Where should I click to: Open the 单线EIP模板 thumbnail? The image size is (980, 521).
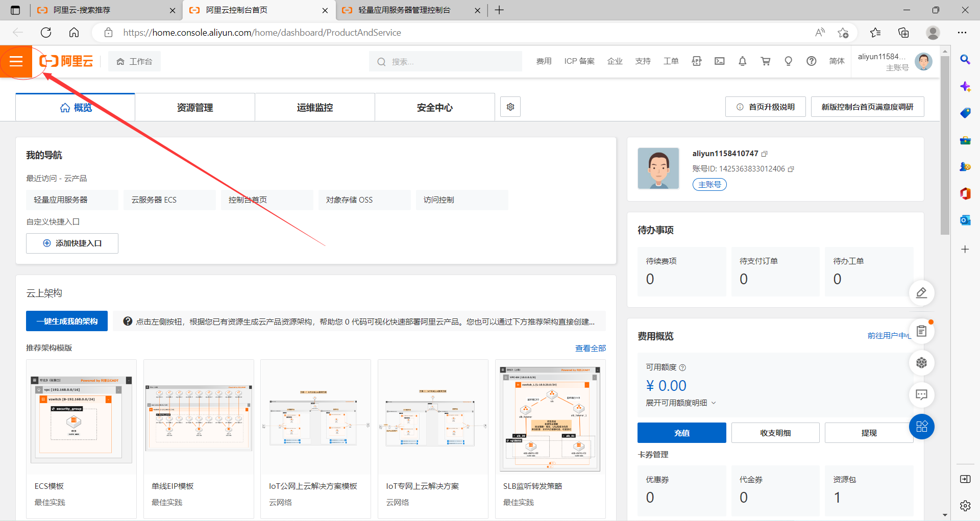click(x=199, y=417)
